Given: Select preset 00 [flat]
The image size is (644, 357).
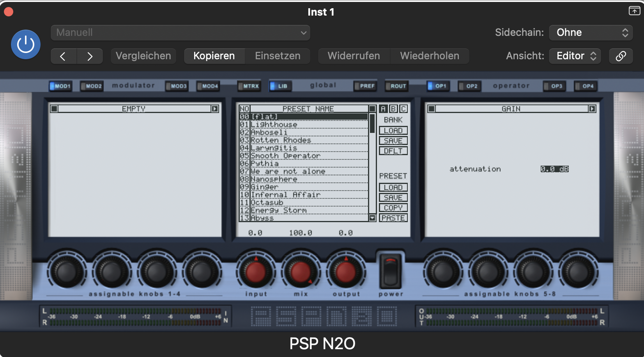Looking at the screenshot, I should pos(304,117).
